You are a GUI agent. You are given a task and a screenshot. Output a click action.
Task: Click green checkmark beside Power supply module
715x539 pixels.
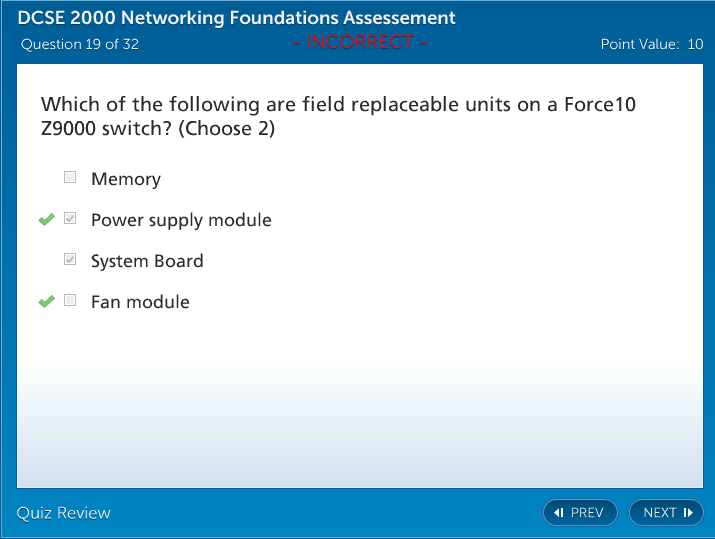pyautogui.click(x=46, y=220)
